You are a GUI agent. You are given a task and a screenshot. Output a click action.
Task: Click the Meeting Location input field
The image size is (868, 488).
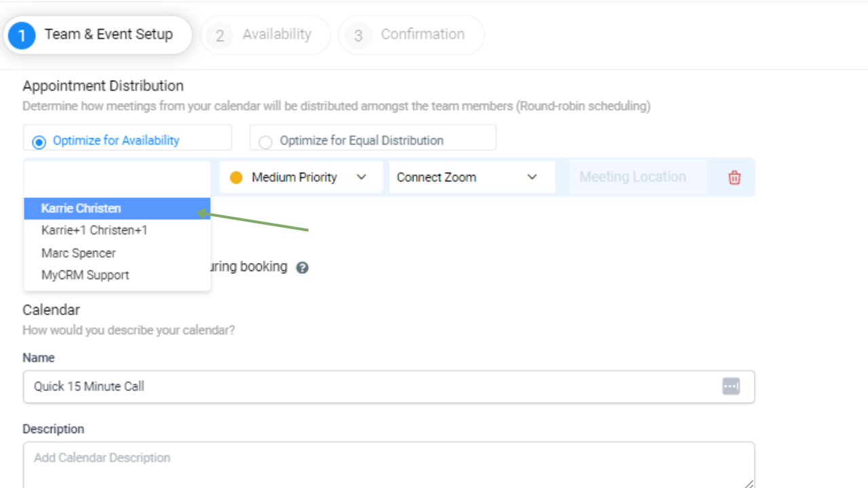pyautogui.click(x=637, y=178)
